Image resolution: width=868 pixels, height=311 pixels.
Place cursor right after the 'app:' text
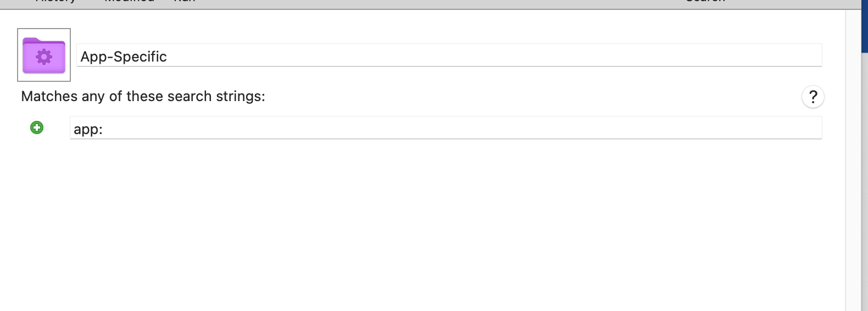point(104,129)
